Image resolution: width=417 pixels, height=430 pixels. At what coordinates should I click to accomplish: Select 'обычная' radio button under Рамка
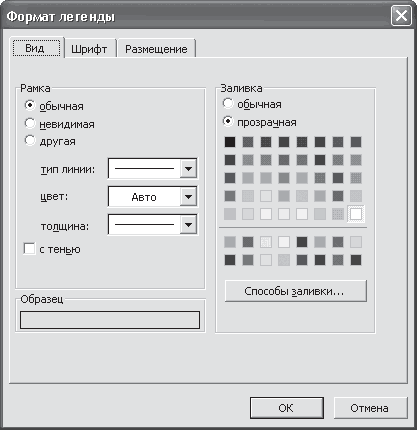30,106
